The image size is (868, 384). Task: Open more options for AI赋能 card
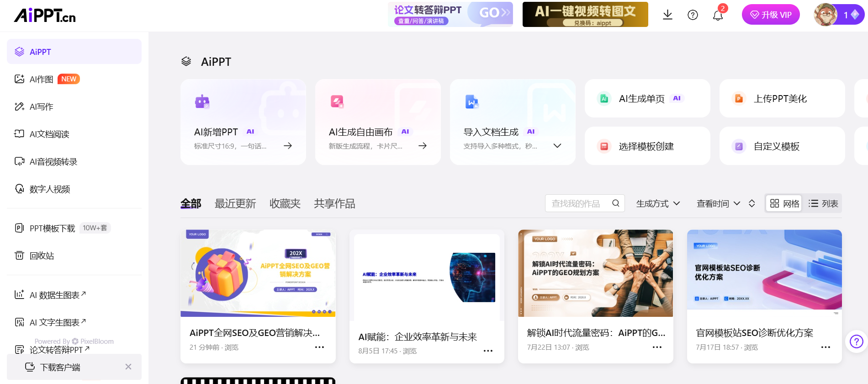(488, 351)
